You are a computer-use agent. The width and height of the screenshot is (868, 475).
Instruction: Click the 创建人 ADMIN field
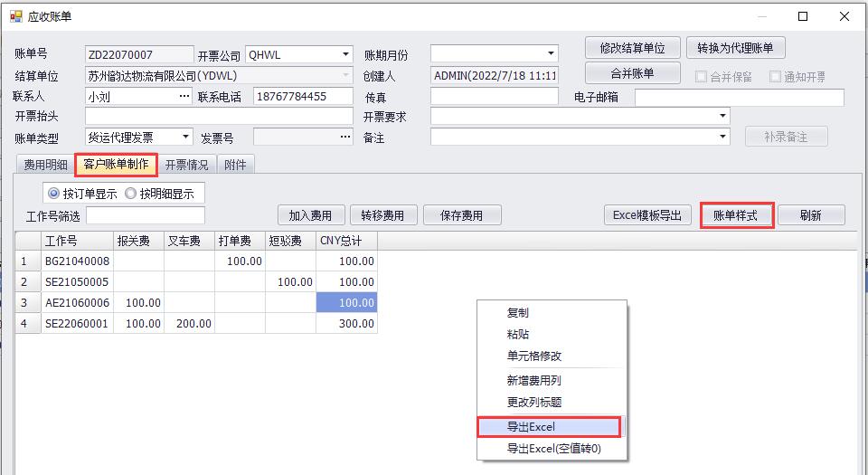click(495, 75)
